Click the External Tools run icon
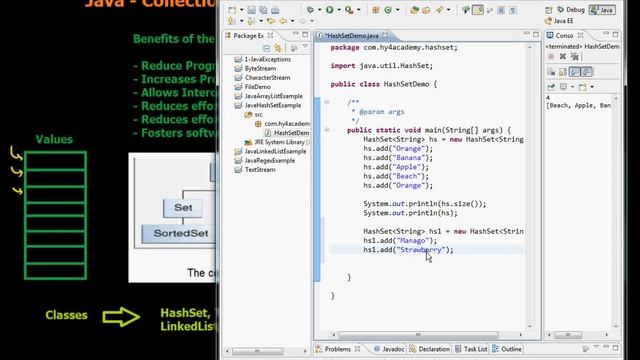The image size is (640, 360). pos(349,10)
